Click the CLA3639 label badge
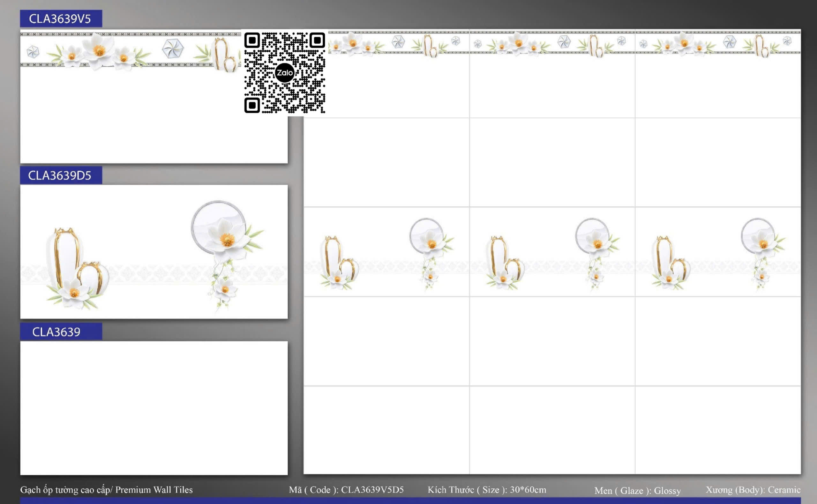The width and height of the screenshot is (817, 504). [x=61, y=332]
